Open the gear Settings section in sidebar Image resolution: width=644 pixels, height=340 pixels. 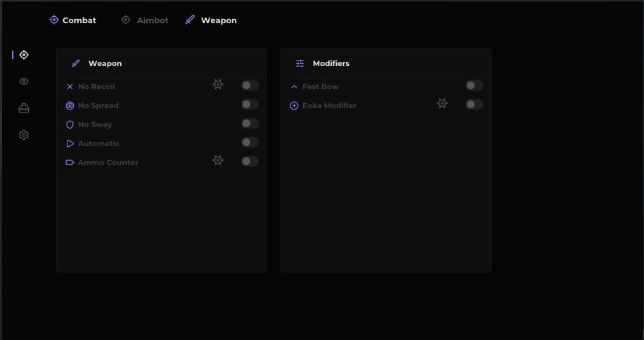pyautogui.click(x=24, y=135)
